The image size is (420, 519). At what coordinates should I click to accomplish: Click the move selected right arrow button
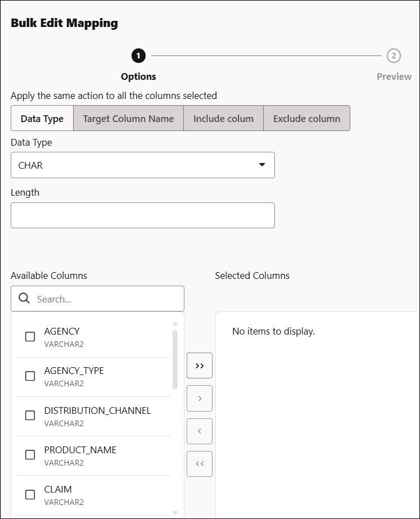(x=199, y=398)
